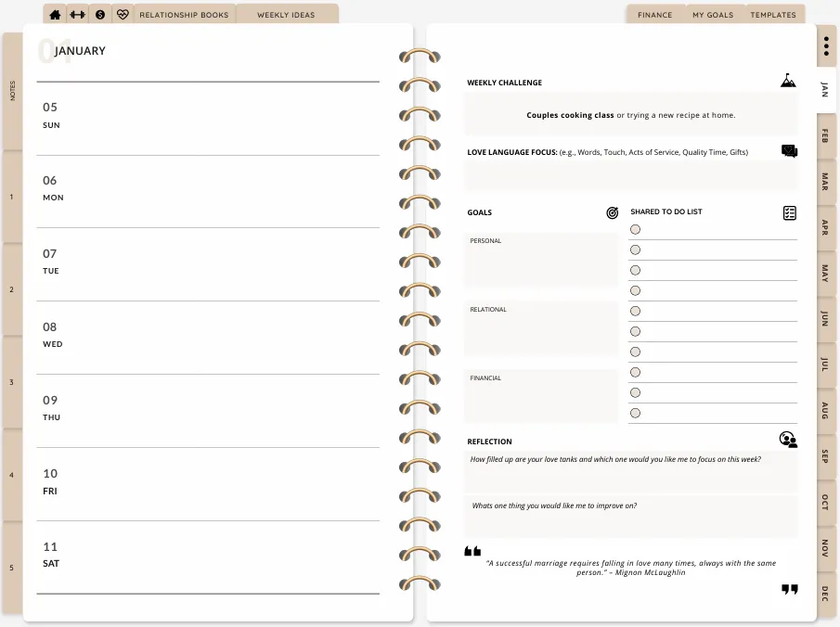Click the JANUARY month heading
Screen dimensions: 840x627
click(x=80, y=51)
